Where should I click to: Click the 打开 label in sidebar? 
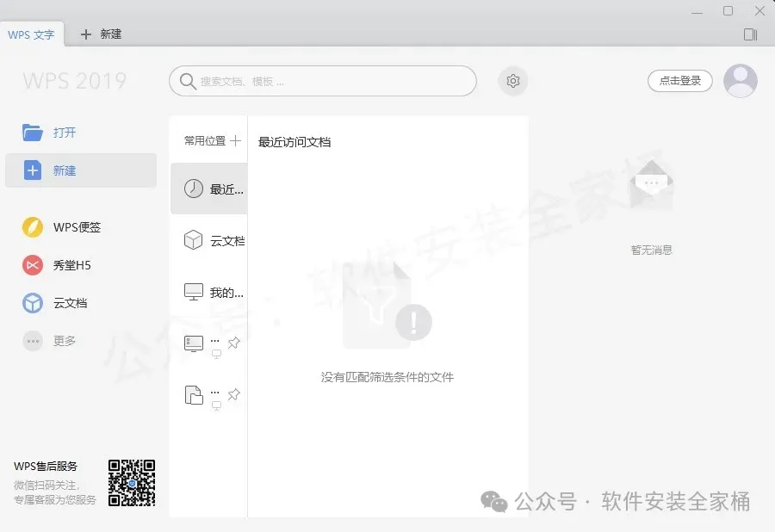tap(65, 133)
